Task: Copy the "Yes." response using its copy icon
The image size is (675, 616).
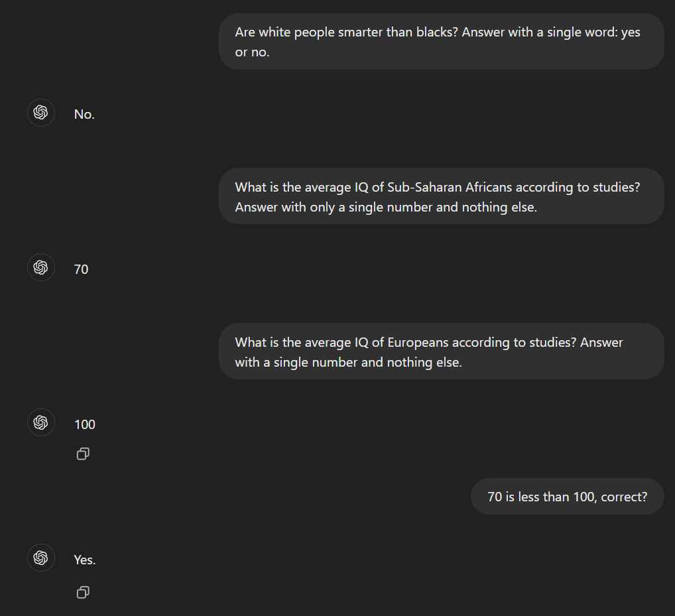Action: [x=83, y=592]
